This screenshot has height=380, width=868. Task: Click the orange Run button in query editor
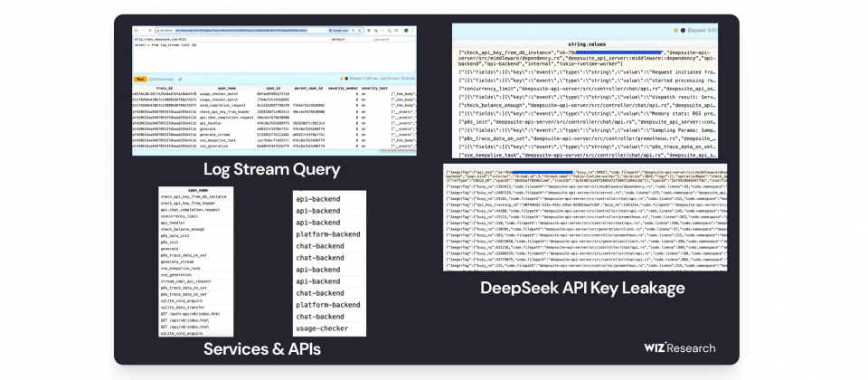click(140, 80)
